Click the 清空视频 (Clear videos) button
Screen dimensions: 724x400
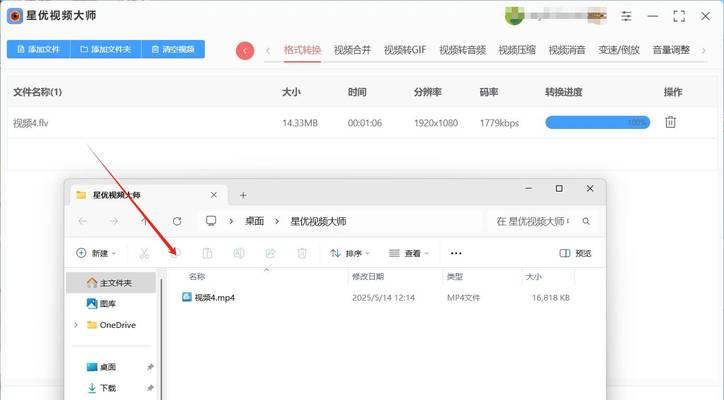pos(173,49)
